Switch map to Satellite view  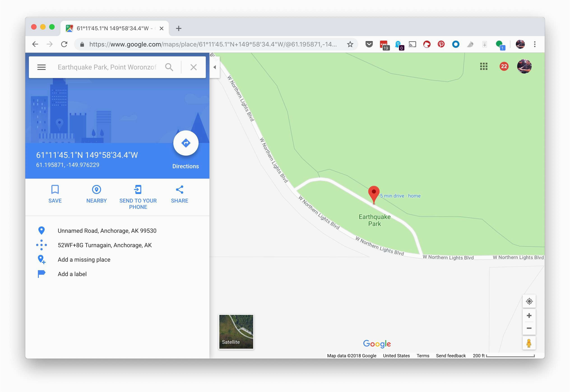[x=236, y=332]
